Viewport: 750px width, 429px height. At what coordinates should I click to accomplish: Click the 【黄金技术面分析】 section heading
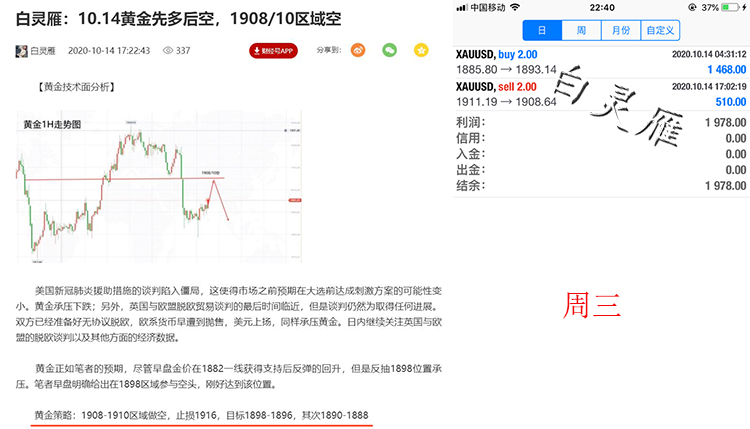(76, 87)
